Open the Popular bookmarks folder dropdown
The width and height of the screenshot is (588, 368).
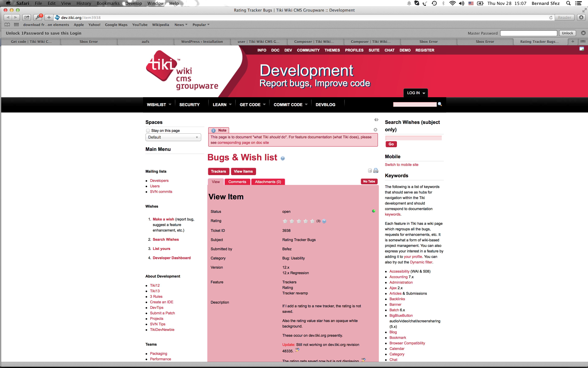201,25
